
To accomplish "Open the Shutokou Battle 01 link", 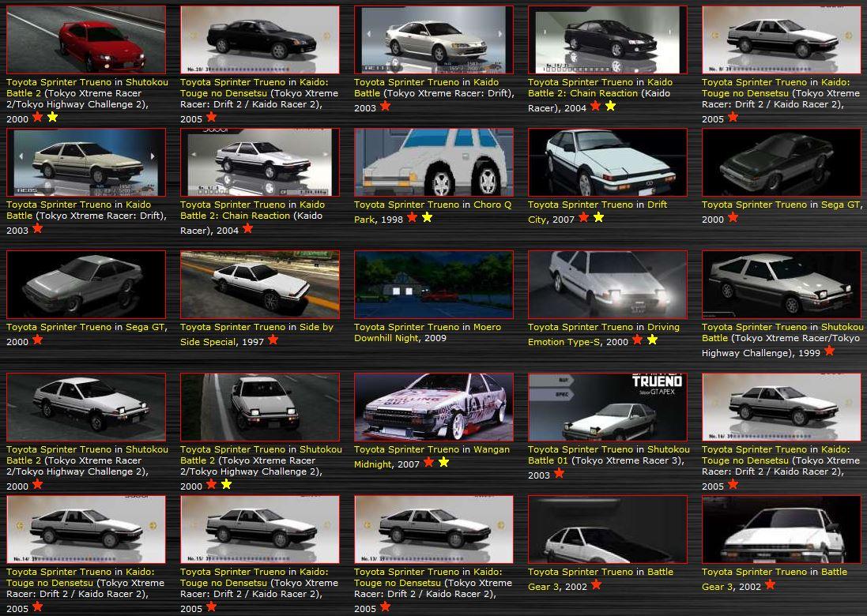I will point(669,449).
